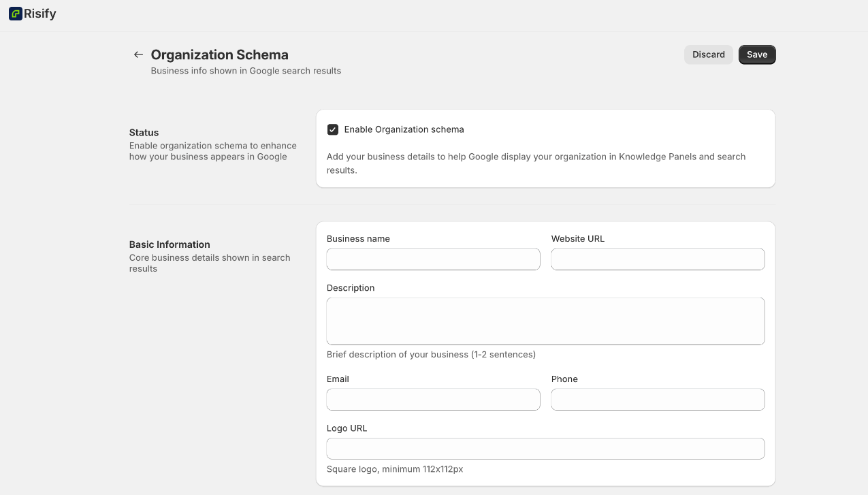Screen dimensions: 868x495
Task: Click the Logo URL field label
Action: click(347, 428)
